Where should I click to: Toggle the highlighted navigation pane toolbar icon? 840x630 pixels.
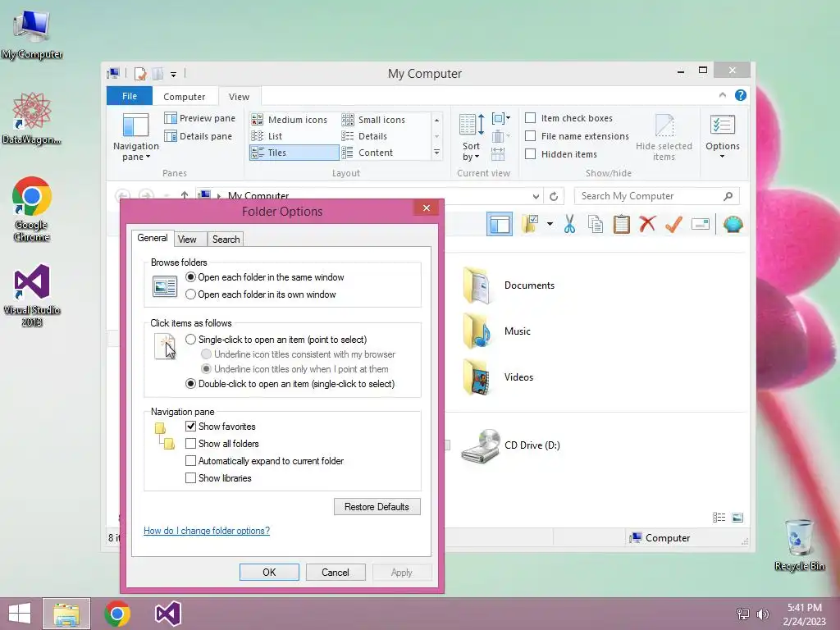coord(500,225)
